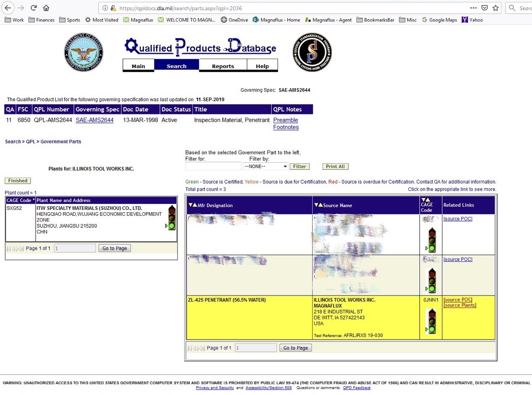Open the QPD Feedback link
This screenshot has height=395, width=532.
(357, 388)
